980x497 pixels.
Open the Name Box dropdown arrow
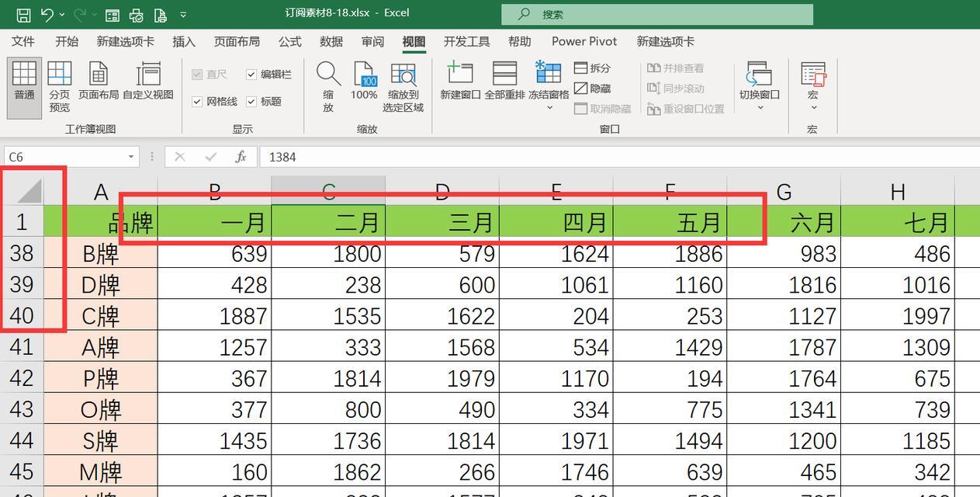click(x=131, y=157)
